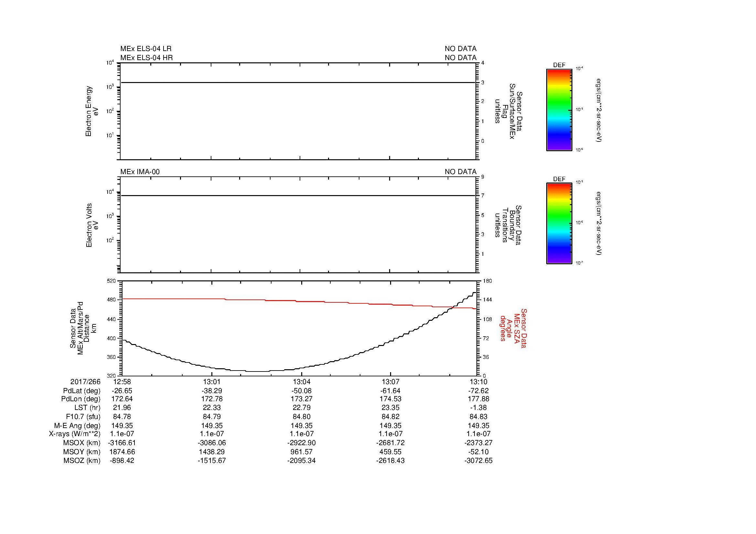Click the time tick '13:07'

[x=390, y=382]
